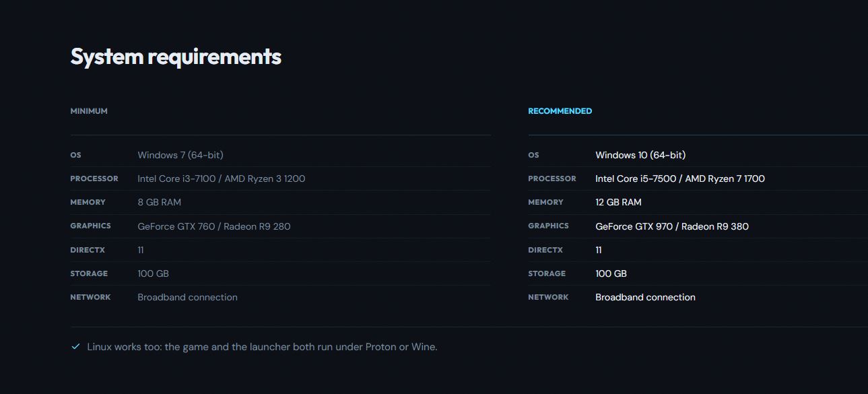The width and height of the screenshot is (868, 394).
Task: Click GeForce GTX 970 / Radeon R9 380
Action: pos(672,226)
